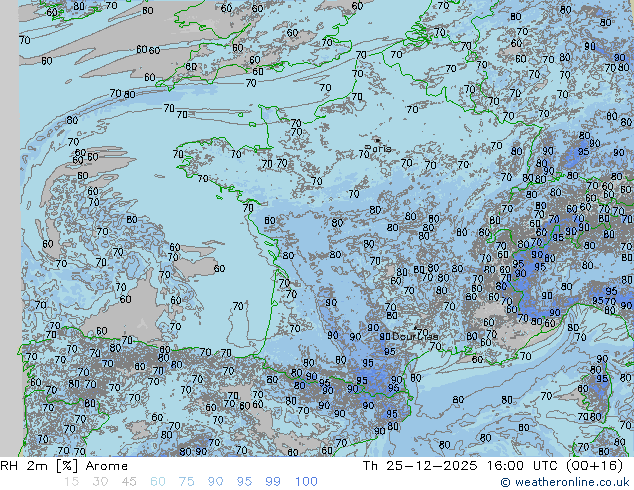This screenshot has width=634, height=490.
Task: Click the legend value 99
Action: [x=273, y=482]
